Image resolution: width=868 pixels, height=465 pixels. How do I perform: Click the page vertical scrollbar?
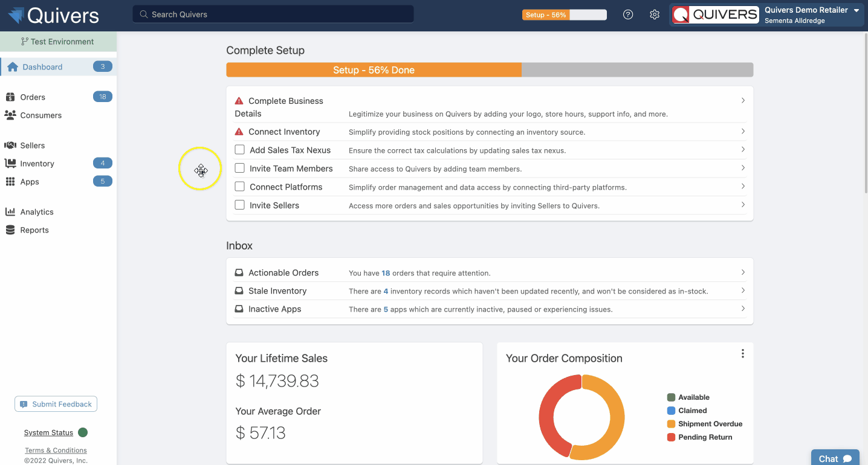tap(865, 112)
